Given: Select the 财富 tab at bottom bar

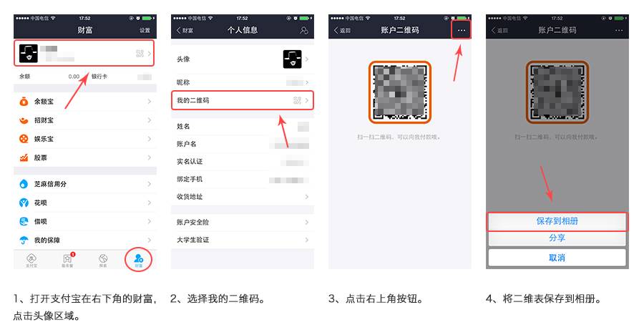Looking at the screenshot, I should [x=138, y=259].
